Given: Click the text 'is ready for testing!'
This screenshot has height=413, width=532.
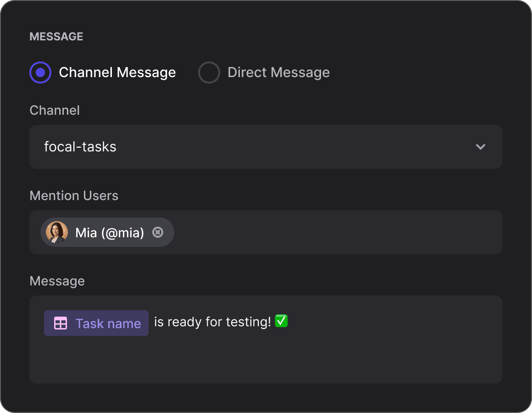Looking at the screenshot, I should point(212,322).
